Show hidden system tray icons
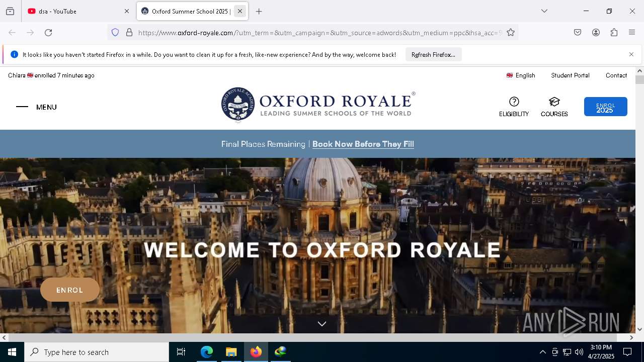 (542, 352)
